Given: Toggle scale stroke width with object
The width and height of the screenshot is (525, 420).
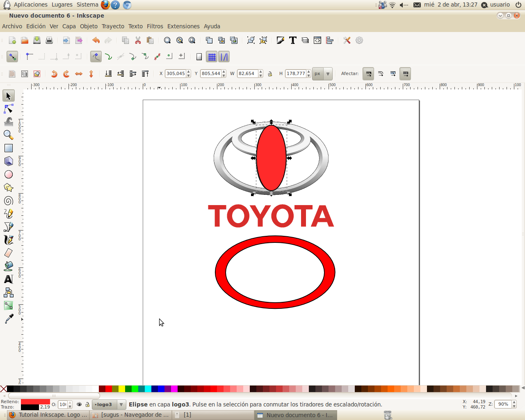Looking at the screenshot, I should point(368,74).
